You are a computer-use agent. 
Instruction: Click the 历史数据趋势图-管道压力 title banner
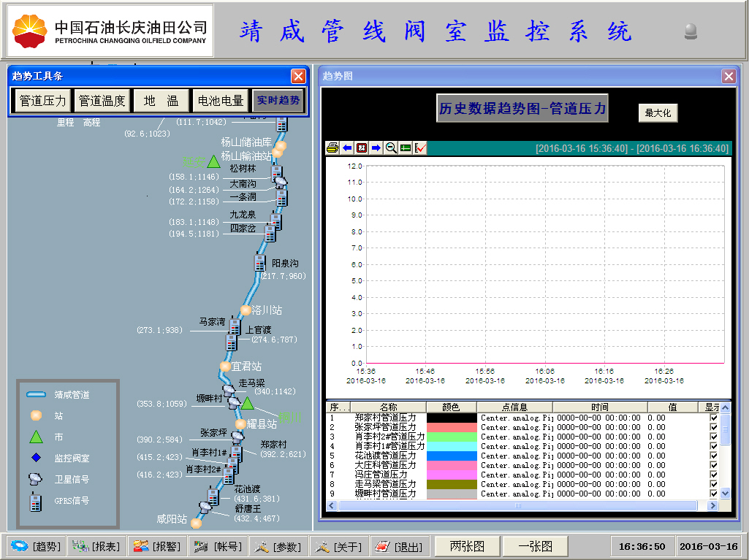point(522,108)
